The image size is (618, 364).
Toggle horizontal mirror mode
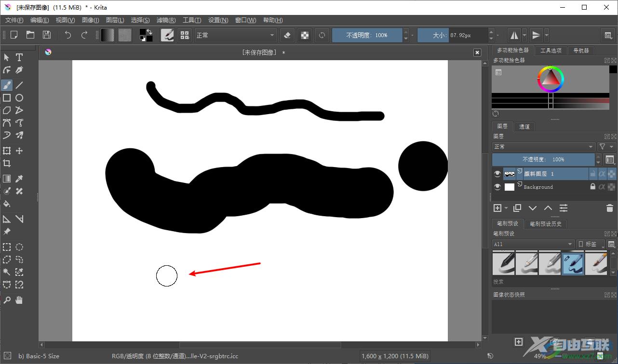514,35
